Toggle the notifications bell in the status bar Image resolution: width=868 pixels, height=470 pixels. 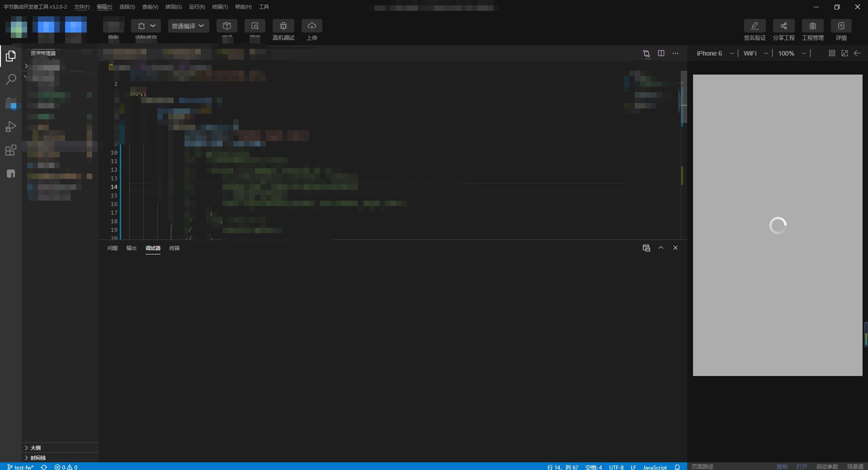677,467
